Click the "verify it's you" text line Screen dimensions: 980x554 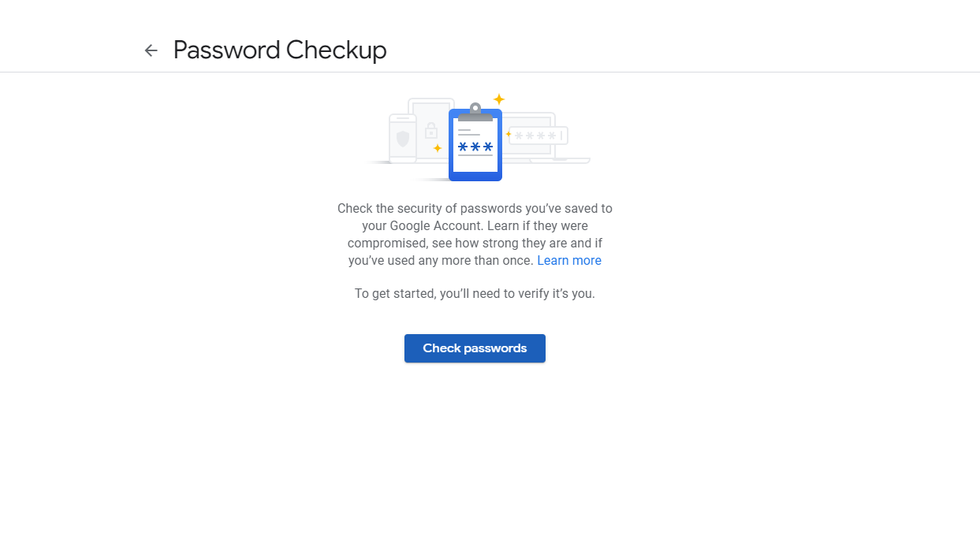coord(474,294)
